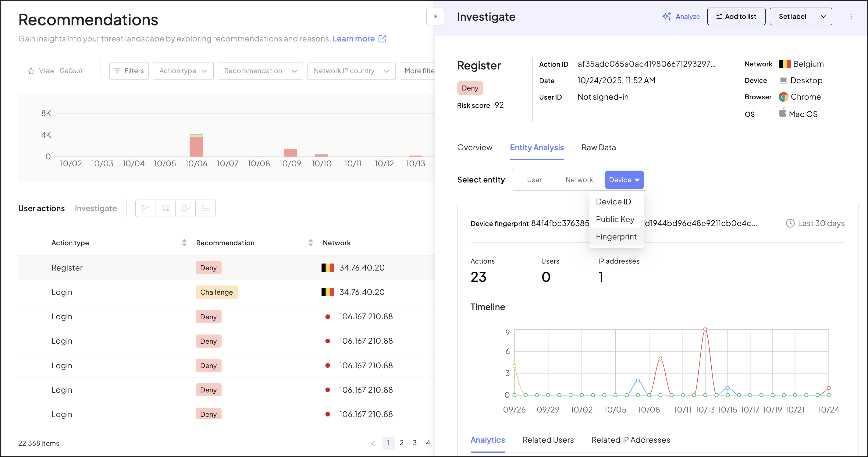This screenshot has height=457, width=868.
Task: Open the Action type filter dropdown
Action: click(183, 71)
